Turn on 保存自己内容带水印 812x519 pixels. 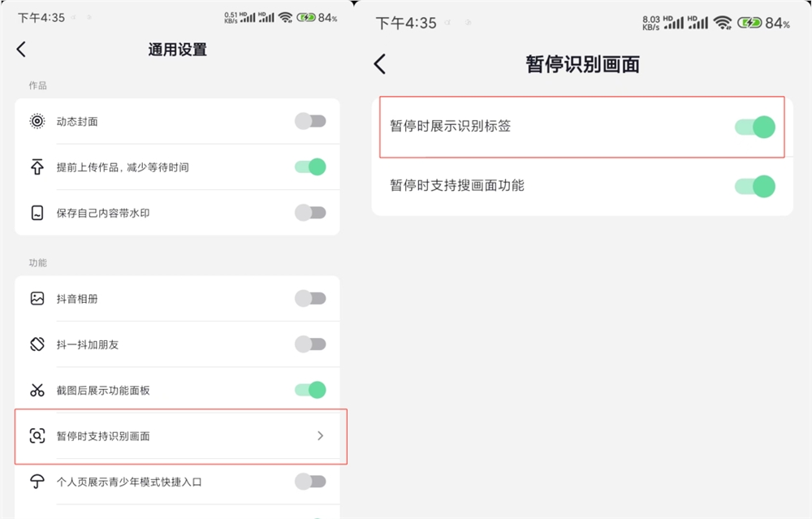tap(309, 213)
